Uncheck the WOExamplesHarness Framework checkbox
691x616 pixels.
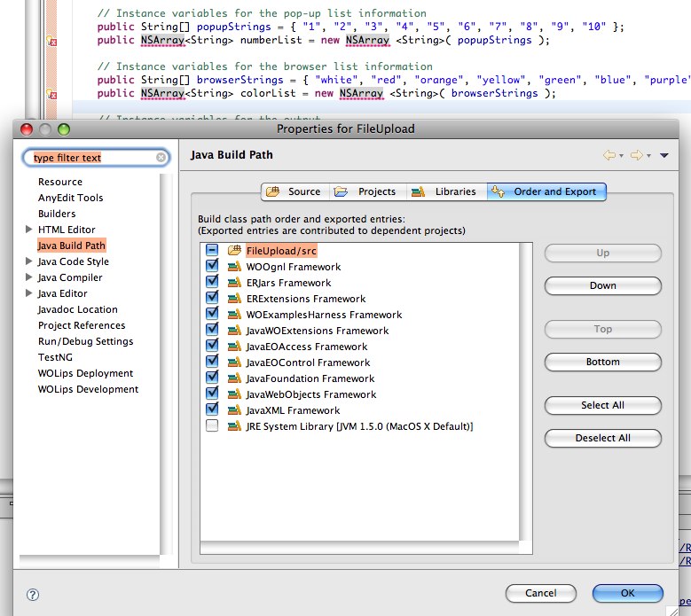coord(212,313)
